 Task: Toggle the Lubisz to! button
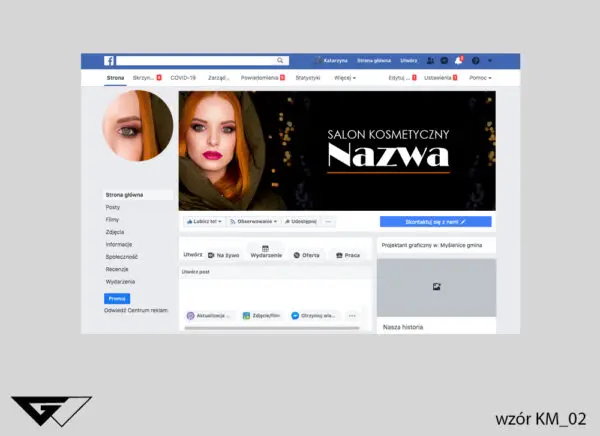(203, 221)
